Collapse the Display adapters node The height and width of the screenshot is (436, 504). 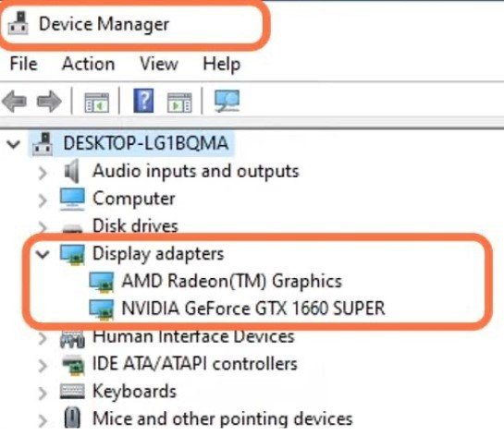point(43,254)
